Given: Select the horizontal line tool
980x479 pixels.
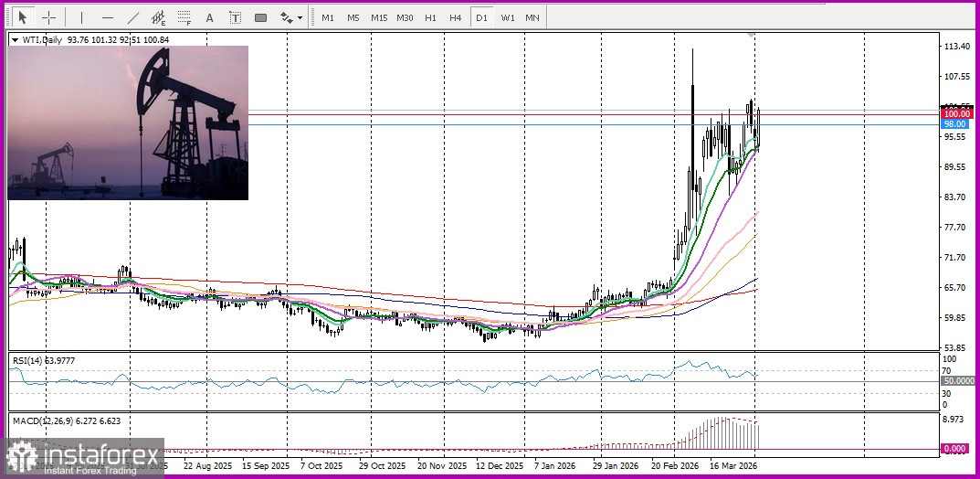Looking at the screenshot, I should (108, 17).
